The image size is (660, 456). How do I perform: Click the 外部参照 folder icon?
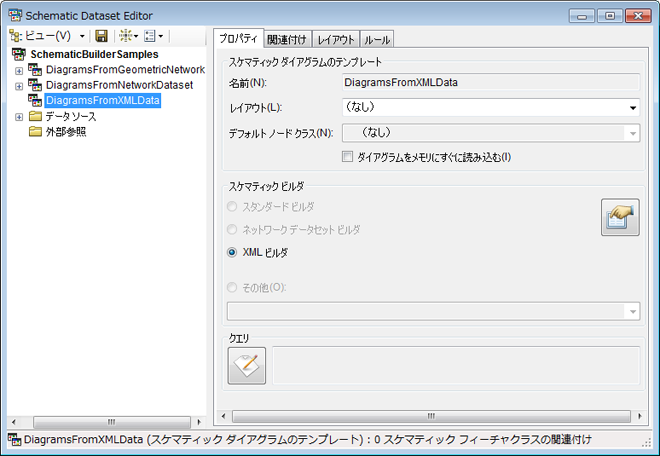pyautogui.click(x=35, y=132)
